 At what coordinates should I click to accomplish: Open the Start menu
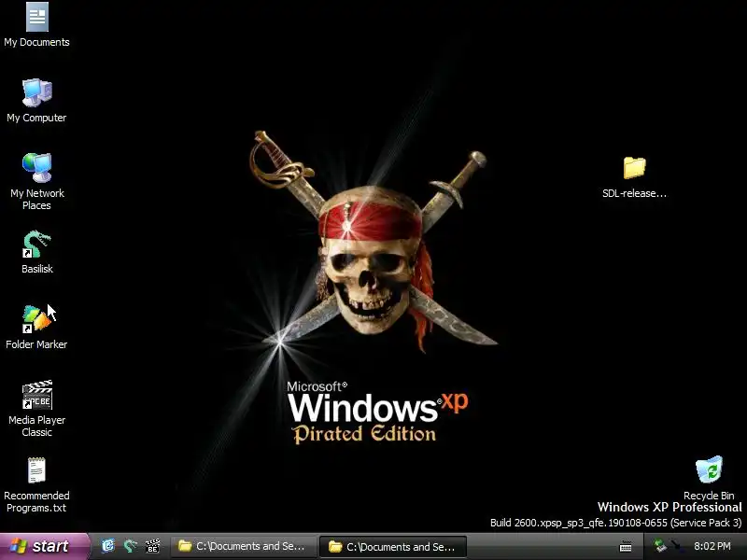pyautogui.click(x=44, y=546)
